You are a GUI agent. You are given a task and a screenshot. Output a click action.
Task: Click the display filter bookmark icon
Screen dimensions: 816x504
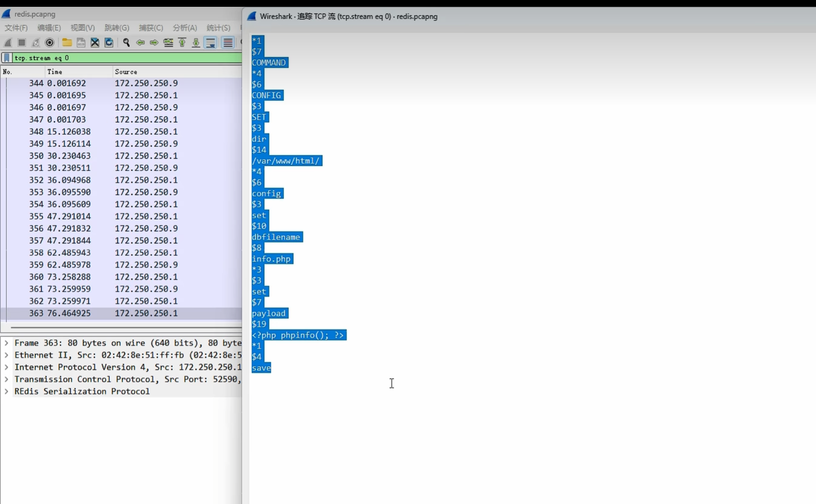click(7, 58)
